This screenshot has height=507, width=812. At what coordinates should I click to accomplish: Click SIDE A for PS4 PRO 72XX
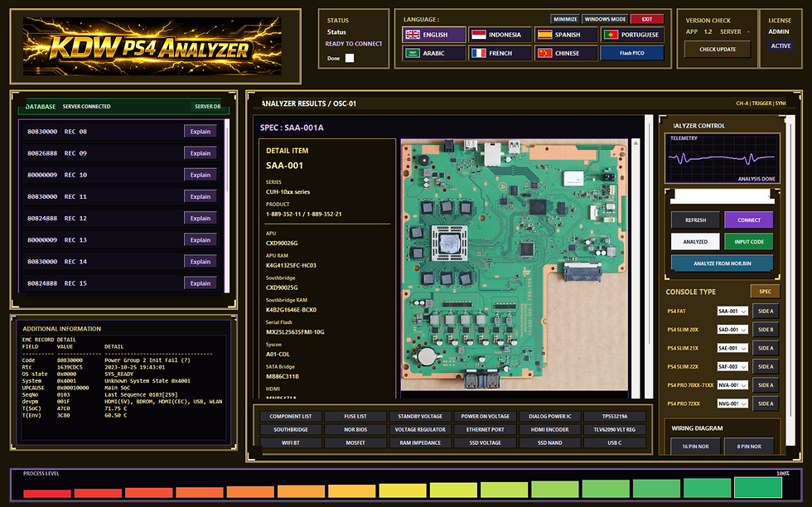point(766,403)
